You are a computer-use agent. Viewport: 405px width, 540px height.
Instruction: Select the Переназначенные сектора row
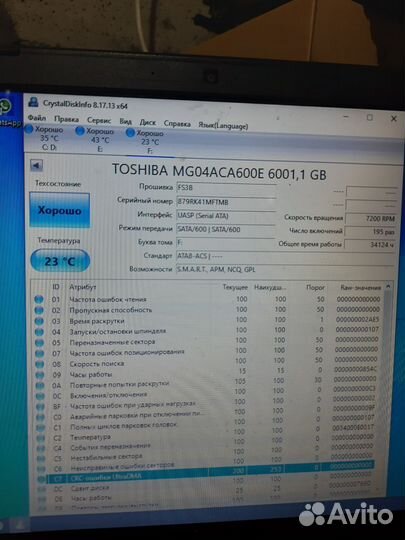pos(208,341)
